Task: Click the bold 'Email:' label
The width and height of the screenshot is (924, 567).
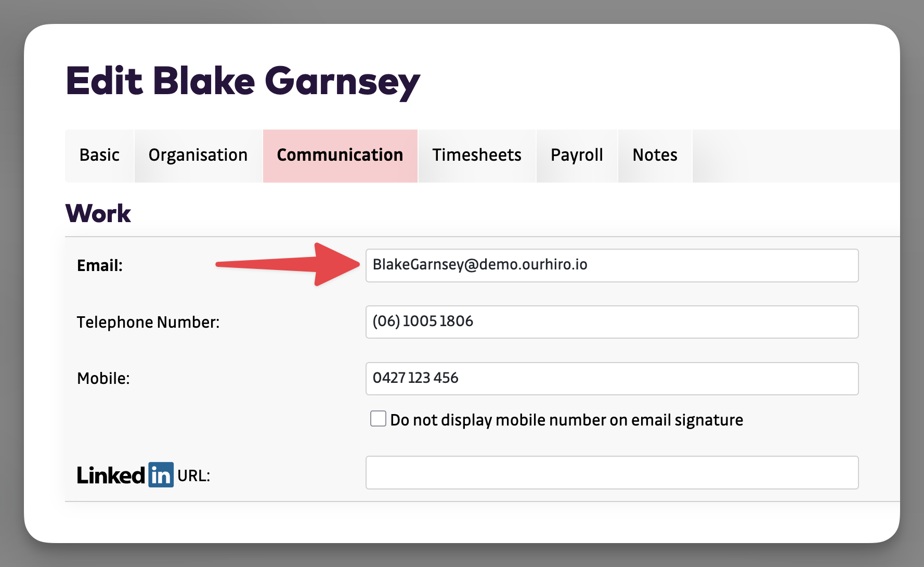Action: tap(100, 266)
